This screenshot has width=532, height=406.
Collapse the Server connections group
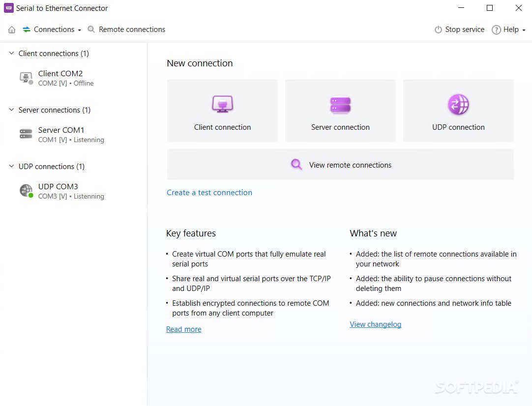click(11, 110)
